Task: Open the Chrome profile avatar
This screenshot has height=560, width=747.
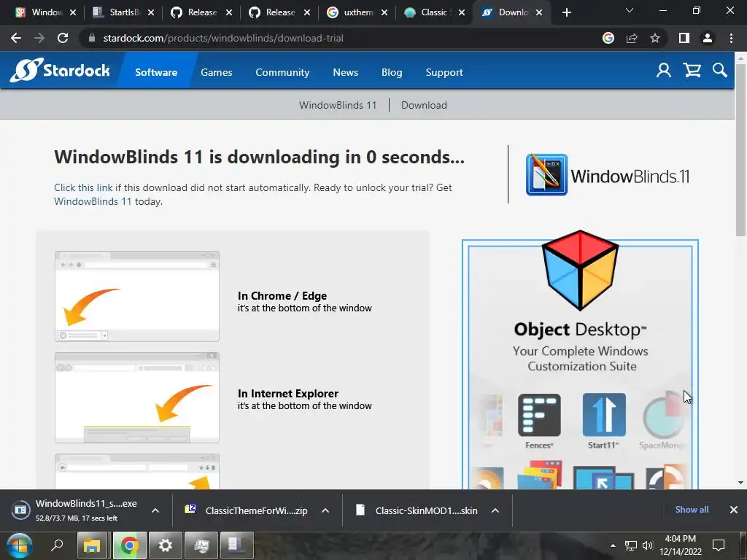Action: [x=708, y=38]
